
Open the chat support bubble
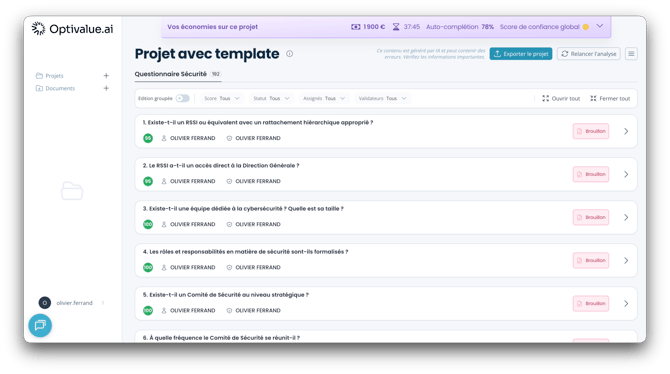coord(40,325)
